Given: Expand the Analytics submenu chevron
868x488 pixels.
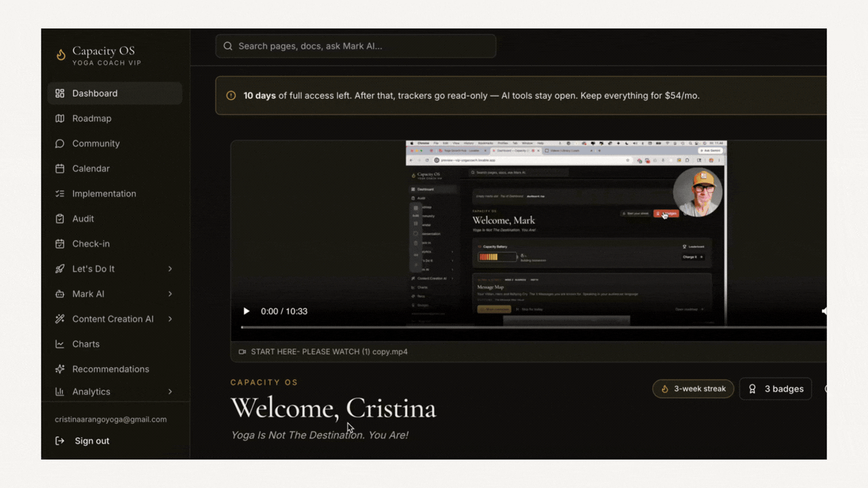Looking at the screenshot, I should [x=170, y=392].
